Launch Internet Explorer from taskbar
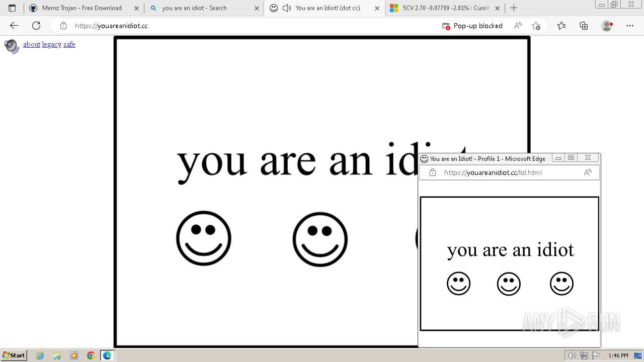This screenshot has height=362, width=644. [40, 355]
